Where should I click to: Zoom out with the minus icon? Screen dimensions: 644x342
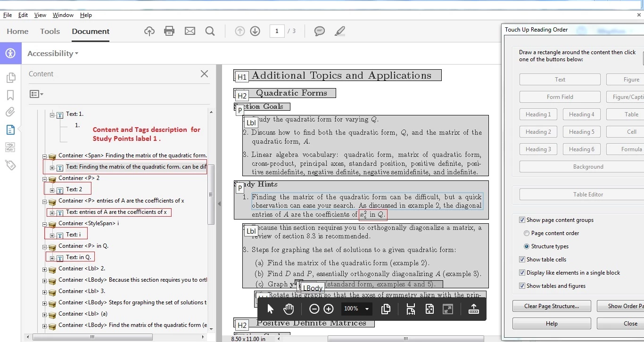[314, 309]
